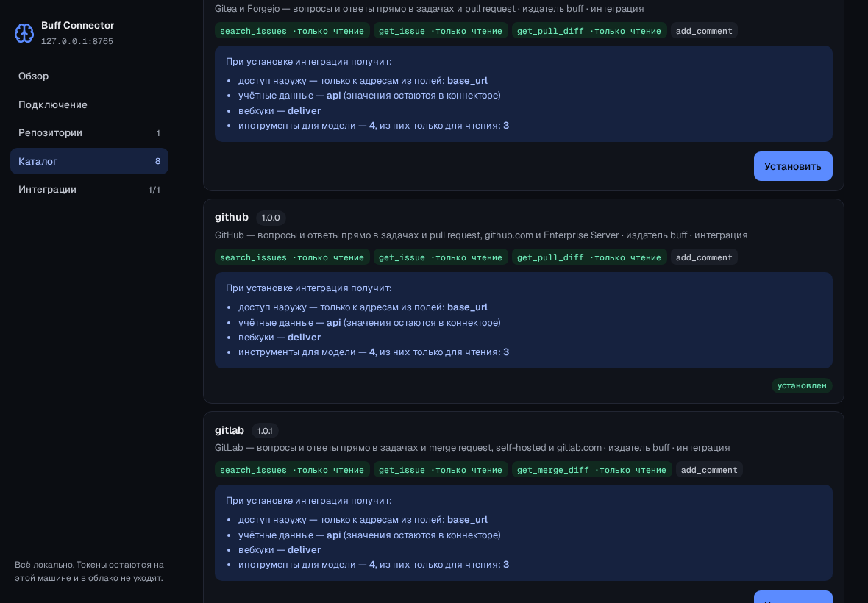
Task: Click search_issues tag in the Gitea card
Action: pos(292,31)
